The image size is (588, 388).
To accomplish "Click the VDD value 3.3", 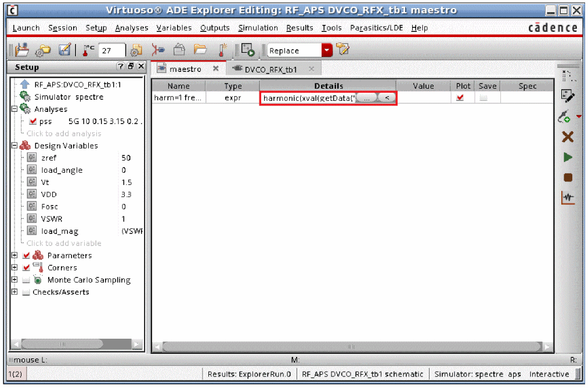I will tap(127, 194).
